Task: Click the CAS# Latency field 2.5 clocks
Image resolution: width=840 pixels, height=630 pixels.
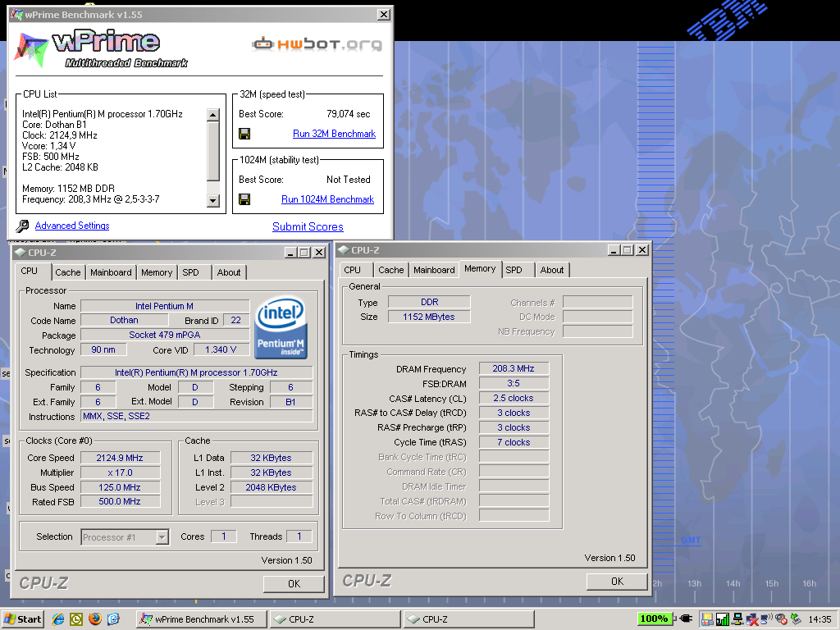Action: (514, 398)
